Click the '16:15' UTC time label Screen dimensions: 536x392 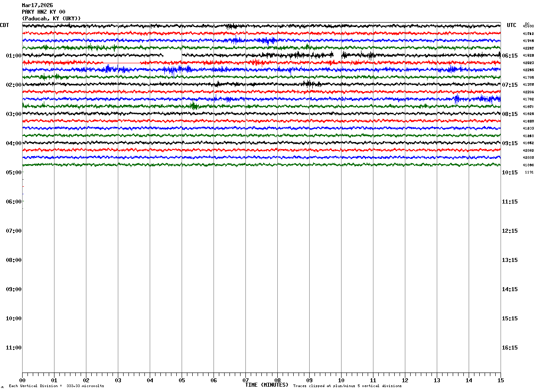510,348
